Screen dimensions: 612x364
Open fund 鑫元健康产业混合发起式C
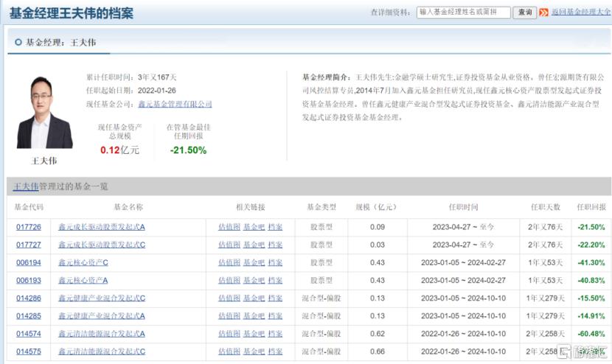click(x=102, y=298)
